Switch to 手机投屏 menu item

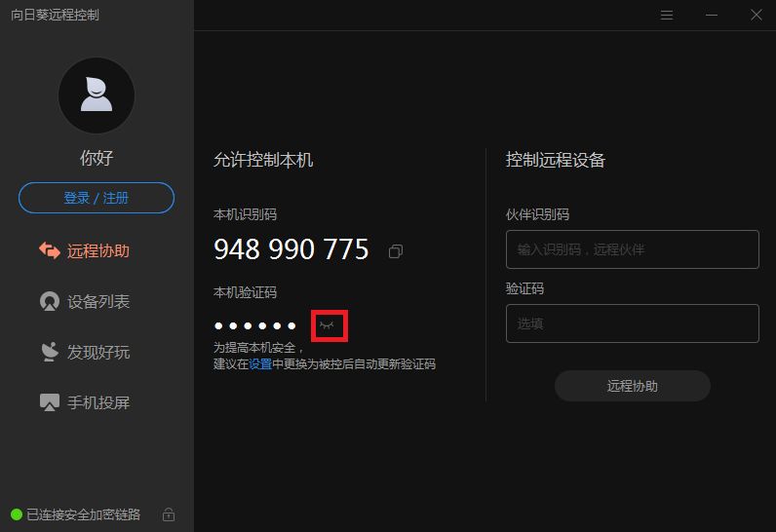click(85, 402)
